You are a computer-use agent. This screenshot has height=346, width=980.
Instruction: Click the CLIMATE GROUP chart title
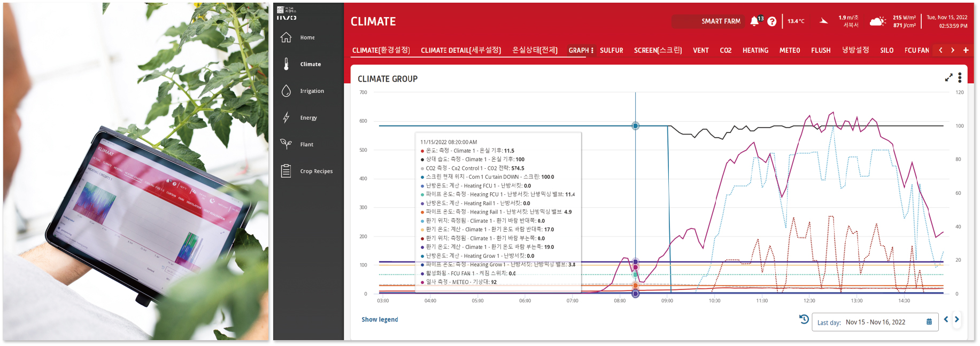coord(388,78)
